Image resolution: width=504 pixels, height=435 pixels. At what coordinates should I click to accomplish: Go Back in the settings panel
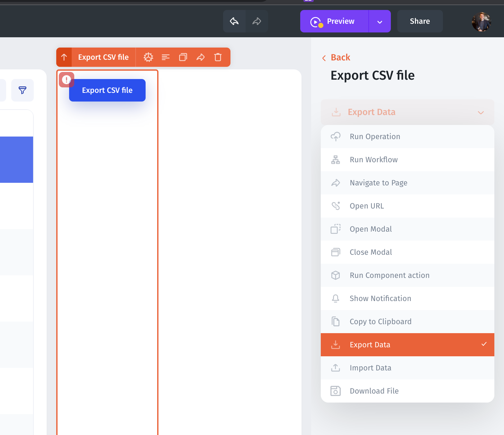coord(336,58)
